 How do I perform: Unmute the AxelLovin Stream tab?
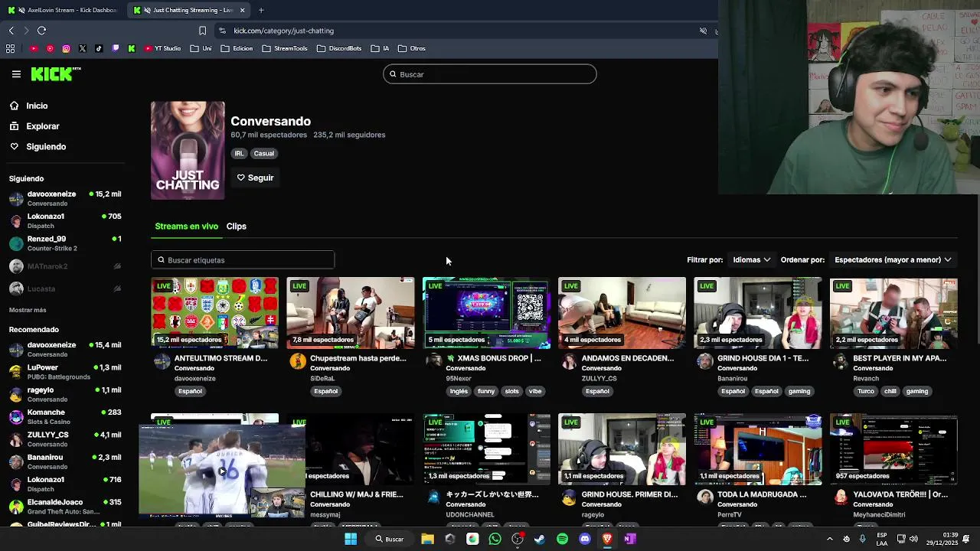pos(21,10)
